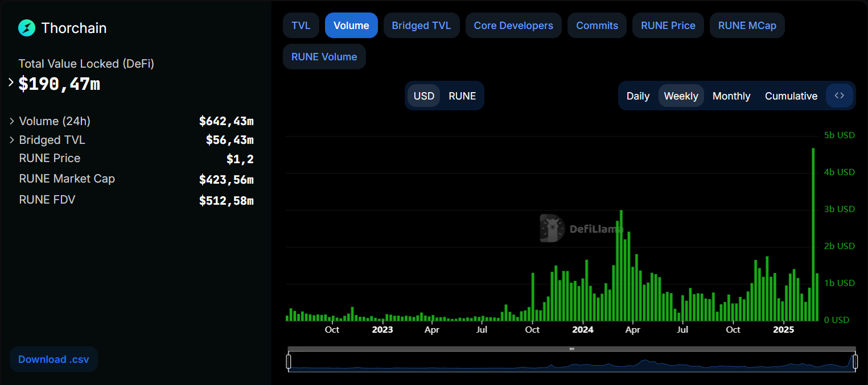
Task: Click the $56,43m Bridged TVL value
Action: pos(230,140)
